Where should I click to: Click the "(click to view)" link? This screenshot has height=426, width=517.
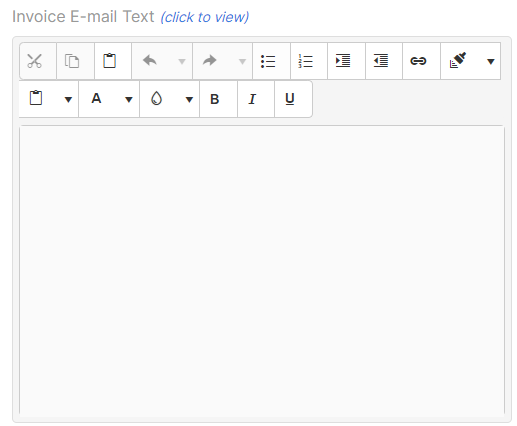[205, 17]
